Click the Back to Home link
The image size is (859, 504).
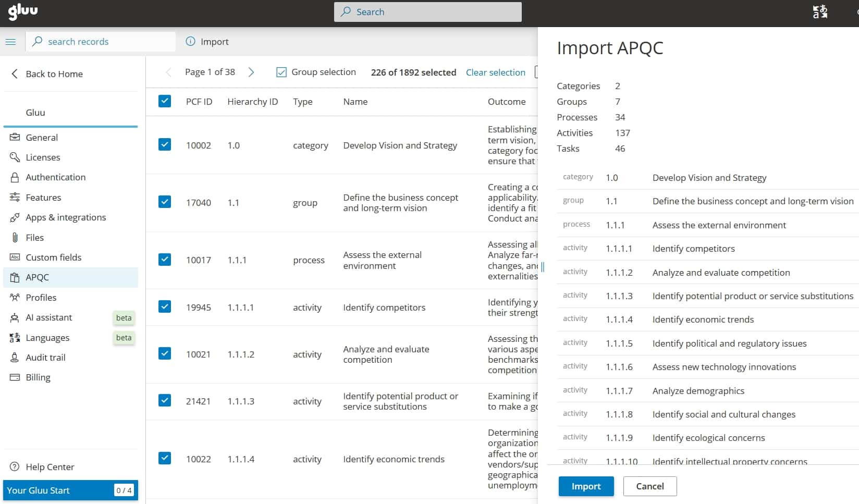click(x=54, y=74)
